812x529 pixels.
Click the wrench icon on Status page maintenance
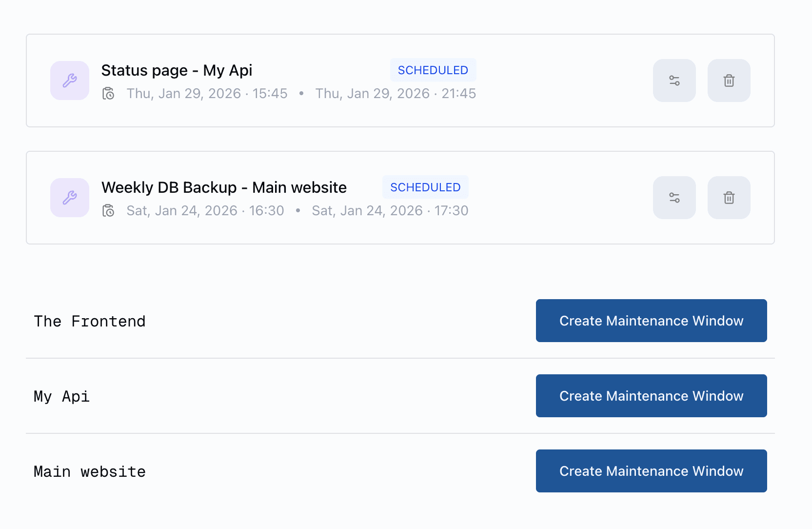click(69, 81)
